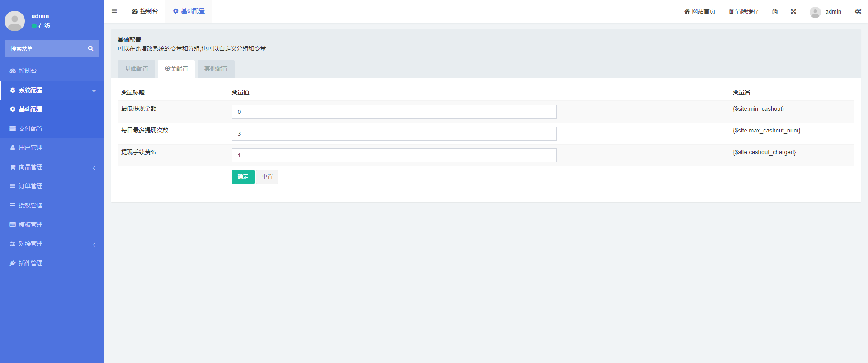The height and width of the screenshot is (363, 868).
Task: Focus the 提现手续费% value field
Action: 394,156
